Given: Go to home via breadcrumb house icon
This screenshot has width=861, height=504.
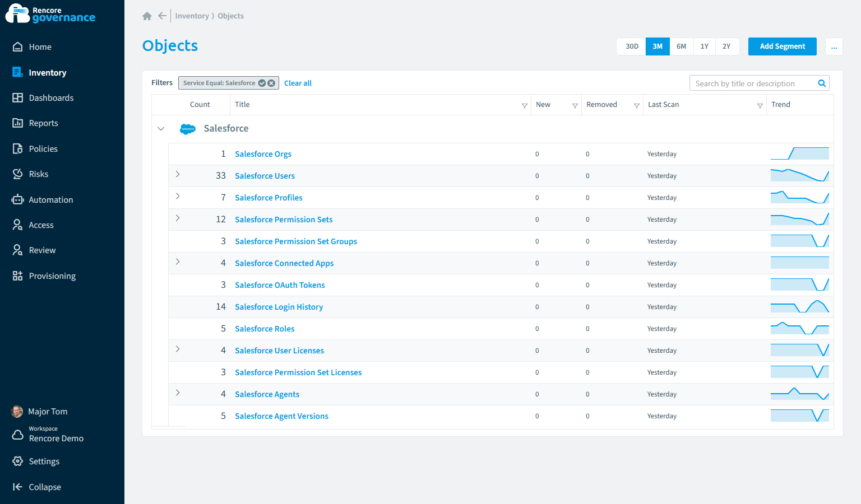Looking at the screenshot, I should pos(147,16).
